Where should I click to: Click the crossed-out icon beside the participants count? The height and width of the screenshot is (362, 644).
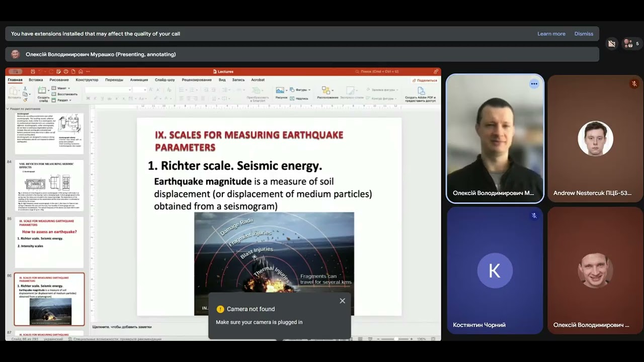pos(612,44)
